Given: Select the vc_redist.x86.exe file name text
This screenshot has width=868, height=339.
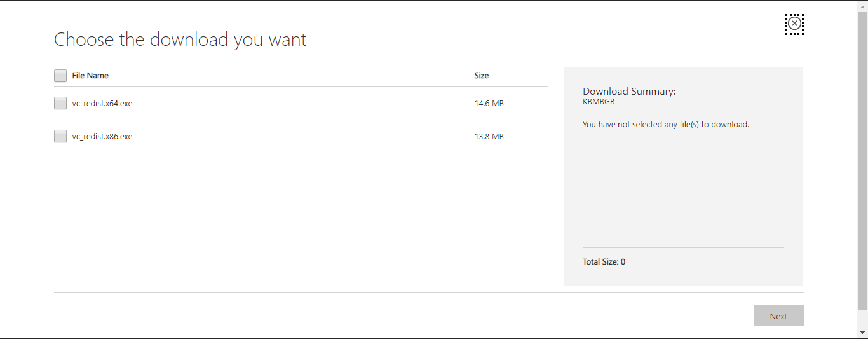Looking at the screenshot, I should (x=102, y=137).
